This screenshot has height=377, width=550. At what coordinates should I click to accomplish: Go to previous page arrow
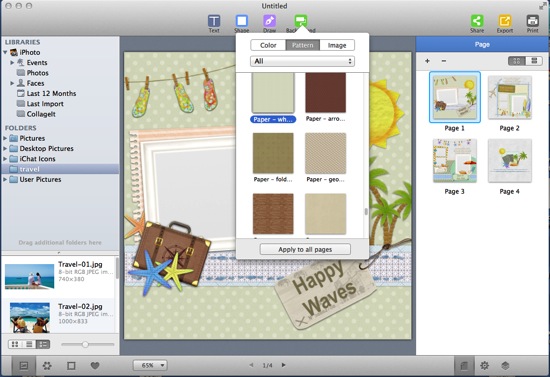[x=251, y=365]
